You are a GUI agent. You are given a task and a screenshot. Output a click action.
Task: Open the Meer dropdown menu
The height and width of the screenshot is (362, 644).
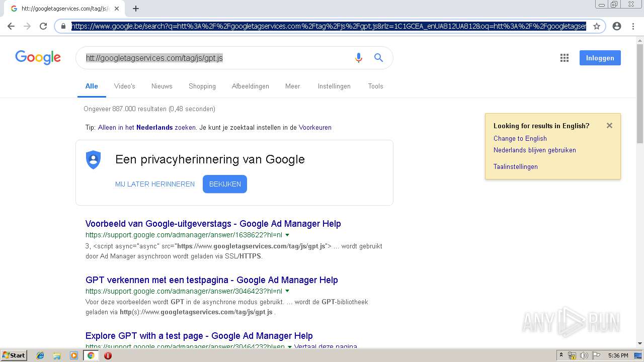coord(292,86)
